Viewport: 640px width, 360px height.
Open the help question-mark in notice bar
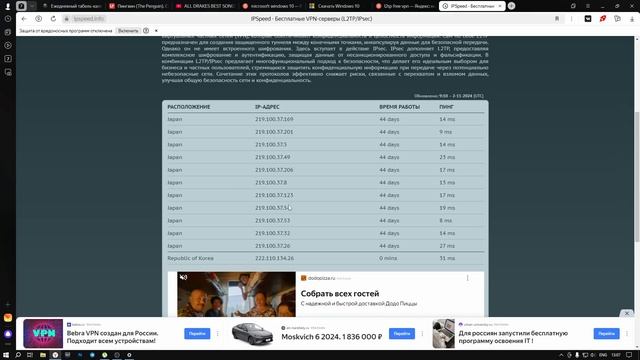tap(146, 31)
